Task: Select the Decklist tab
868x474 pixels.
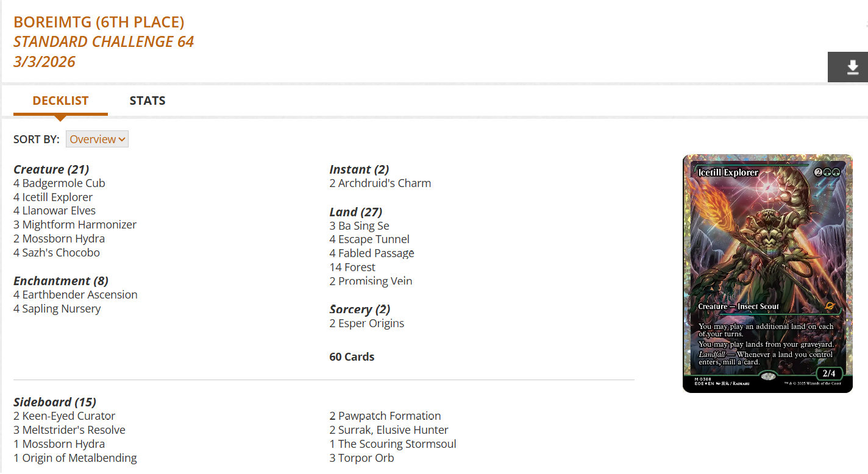Action: click(60, 101)
